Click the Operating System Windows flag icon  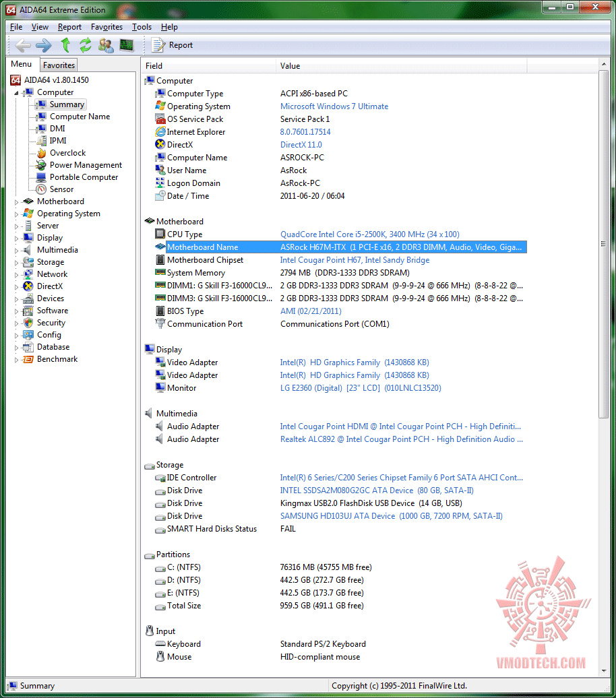160,106
